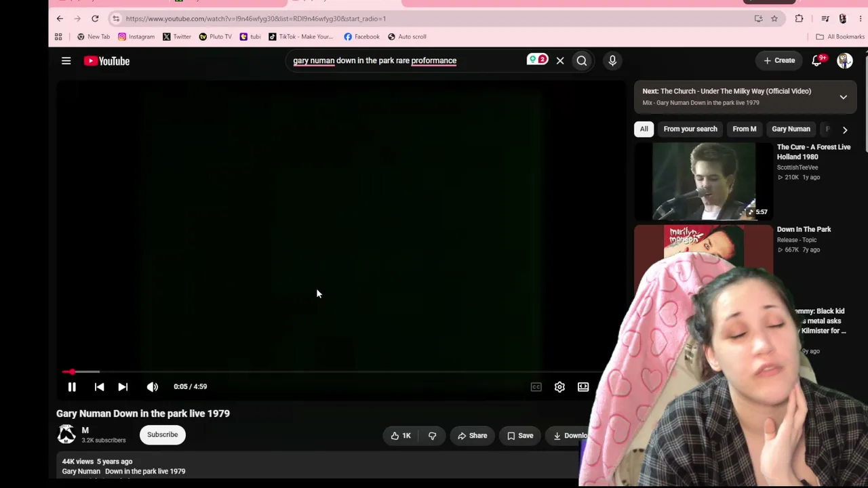Open the New Tab bookmark

(94, 37)
